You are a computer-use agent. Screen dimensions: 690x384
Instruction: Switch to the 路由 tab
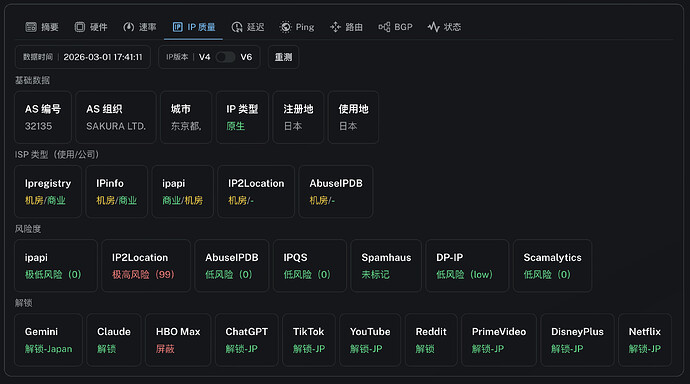[346, 27]
